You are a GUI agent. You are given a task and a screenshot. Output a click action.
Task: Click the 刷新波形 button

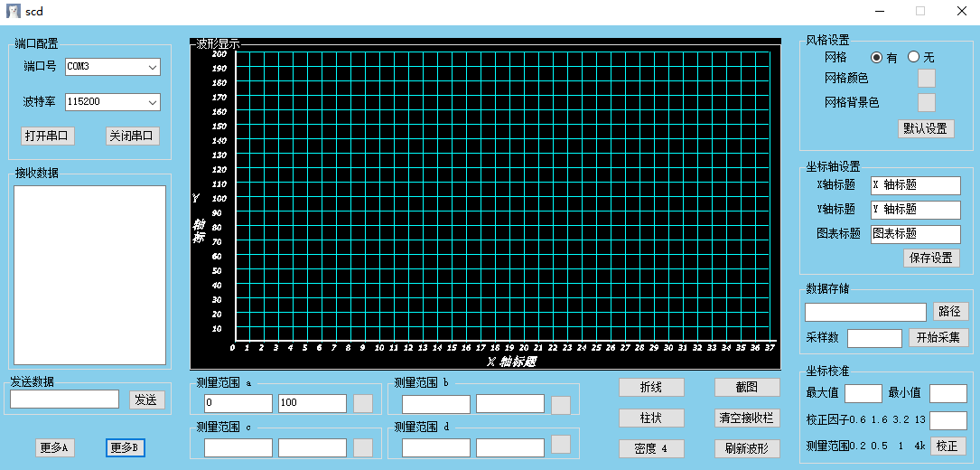(747, 448)
